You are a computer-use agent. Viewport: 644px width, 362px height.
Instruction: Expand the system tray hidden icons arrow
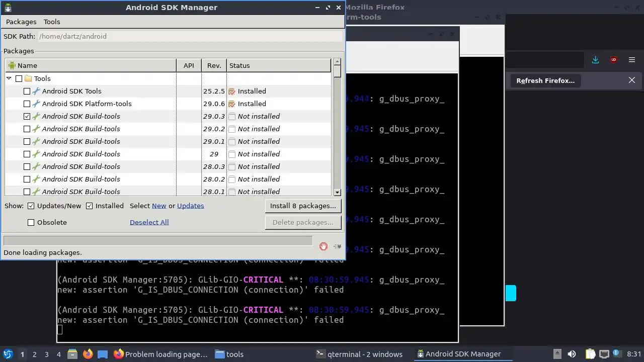557,354
